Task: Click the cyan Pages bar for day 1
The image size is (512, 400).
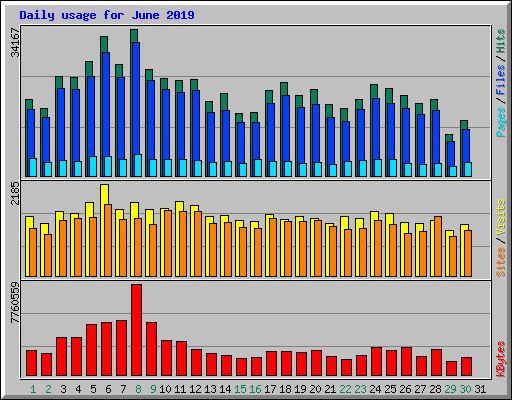Action: click(x=33, y=167)
